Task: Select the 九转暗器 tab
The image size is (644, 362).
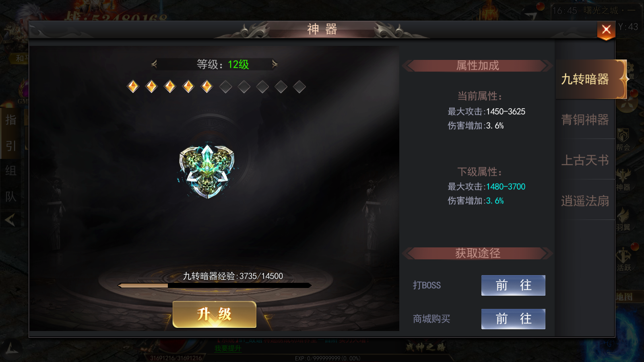Action: tap(585, 79)
